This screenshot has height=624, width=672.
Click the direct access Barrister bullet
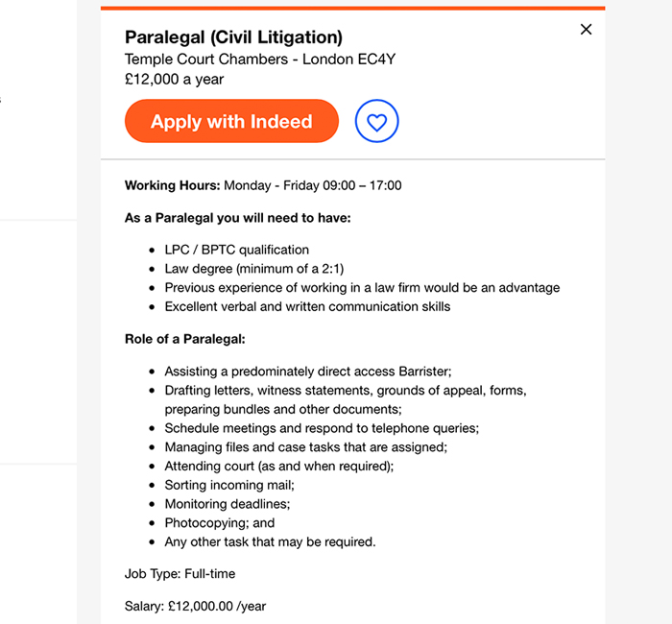(308, 372)
